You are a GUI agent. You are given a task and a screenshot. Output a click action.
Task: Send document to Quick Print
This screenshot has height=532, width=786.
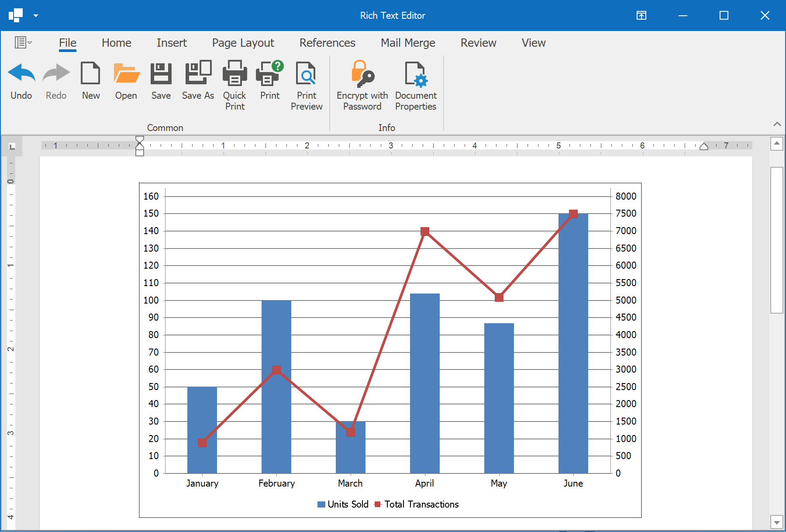point(234,73)
